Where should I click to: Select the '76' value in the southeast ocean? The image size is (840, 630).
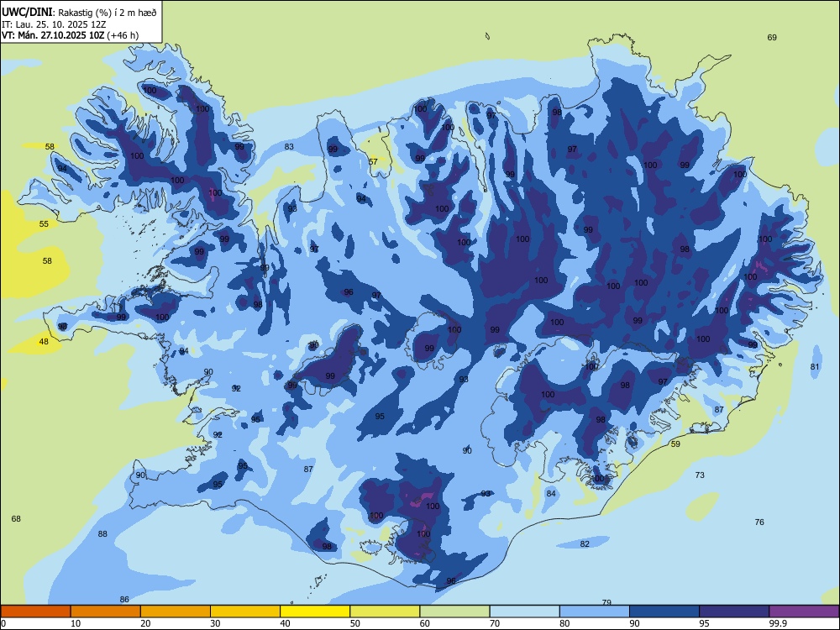[x=759, y=522]
